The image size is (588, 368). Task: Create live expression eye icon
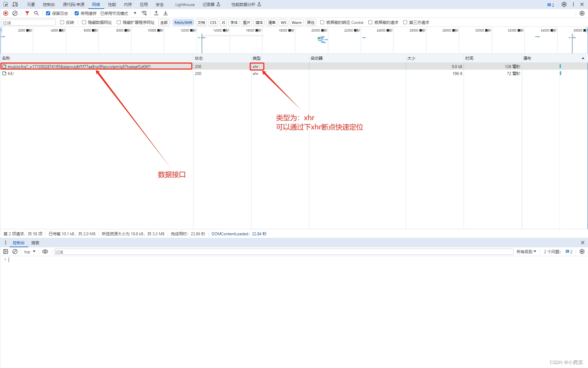pos(45,252)
